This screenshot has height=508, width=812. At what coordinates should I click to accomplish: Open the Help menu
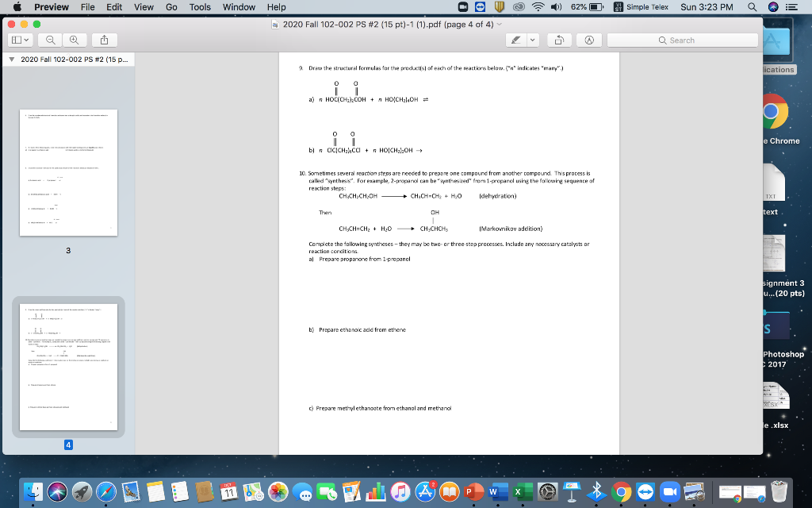pos(276,6)
